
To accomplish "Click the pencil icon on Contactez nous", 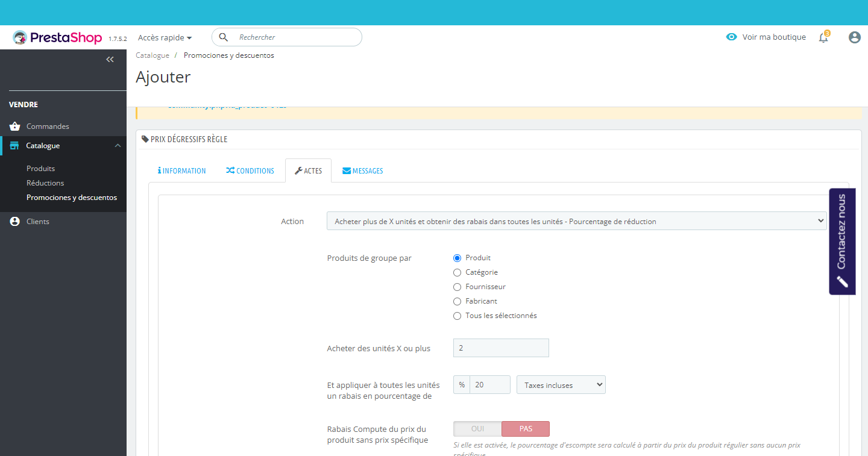I will 842,282.
